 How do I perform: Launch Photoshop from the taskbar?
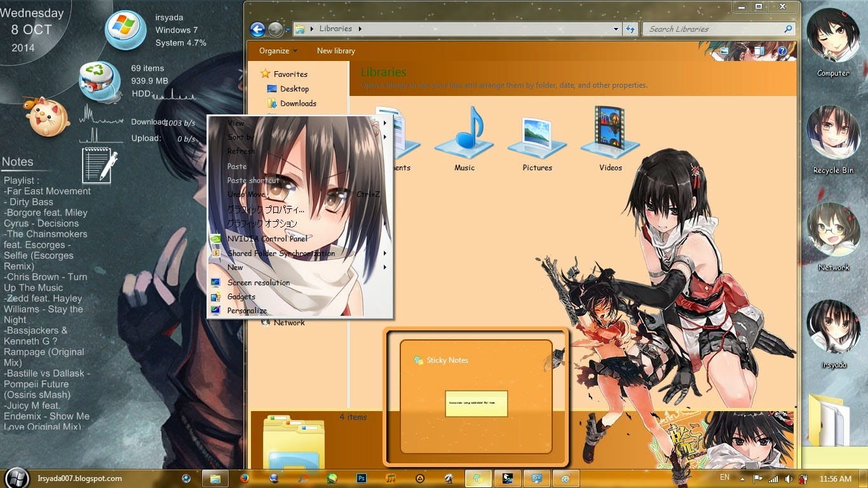[361, 478]
